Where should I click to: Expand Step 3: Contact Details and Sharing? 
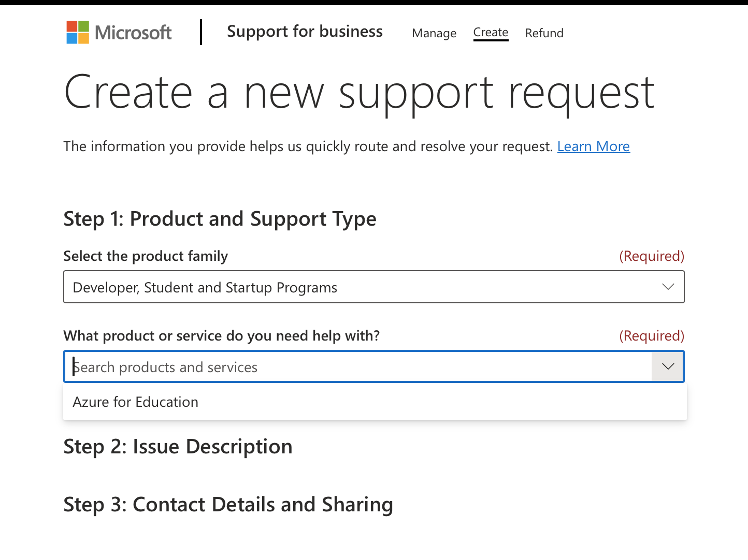[228, 505]
